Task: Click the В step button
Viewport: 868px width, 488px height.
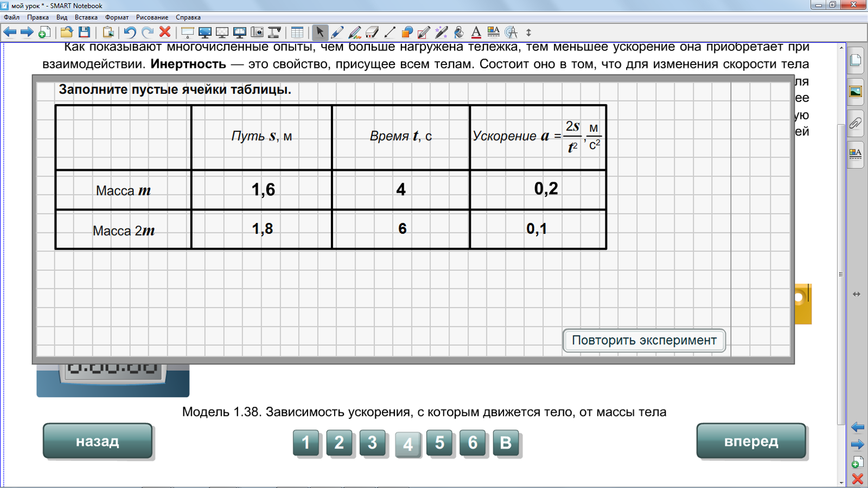Action: (506, 443)
